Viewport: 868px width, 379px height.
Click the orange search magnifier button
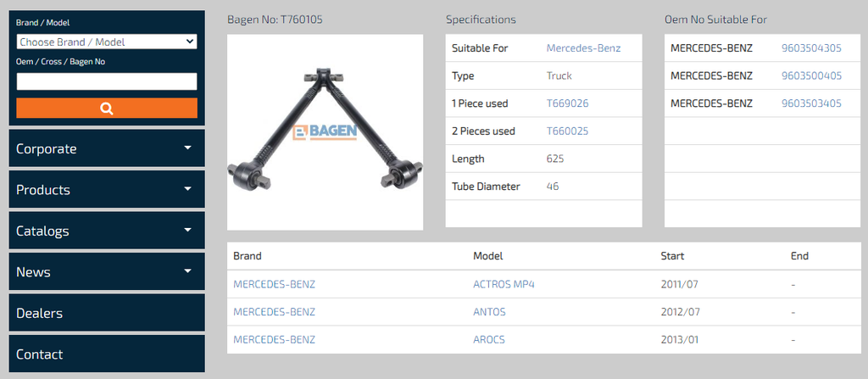(x=107, y=108)
